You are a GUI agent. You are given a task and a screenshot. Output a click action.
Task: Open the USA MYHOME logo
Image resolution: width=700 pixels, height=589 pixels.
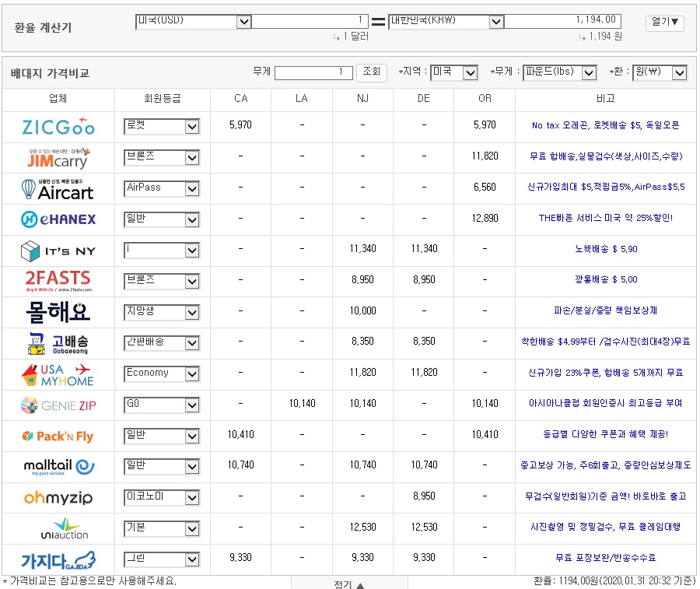(58, 375)
